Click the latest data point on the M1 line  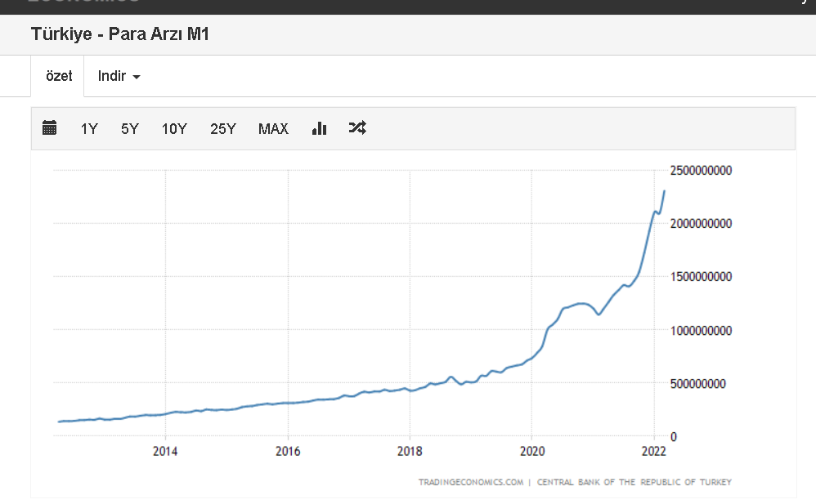coord(665,191)
